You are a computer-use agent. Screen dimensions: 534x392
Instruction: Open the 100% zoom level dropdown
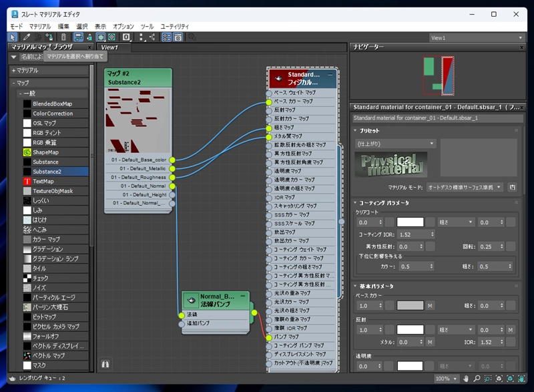[x=447, y=379]
